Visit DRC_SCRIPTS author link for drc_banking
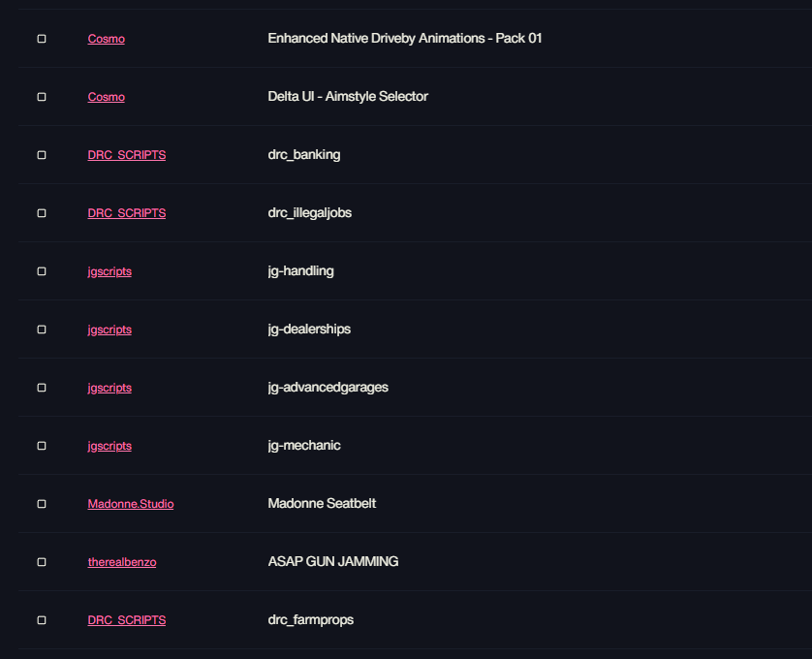Viewport: 812px width, 659px height. click(x=127, y=155)
